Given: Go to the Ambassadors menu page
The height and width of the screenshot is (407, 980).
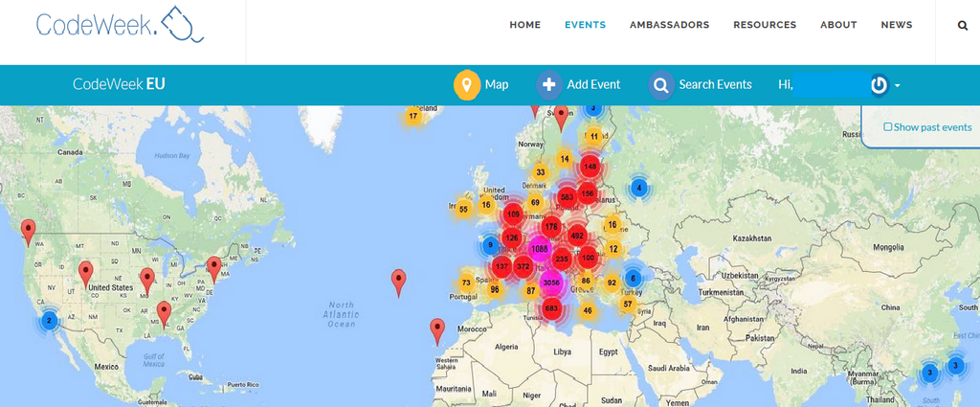Looking at the screenshot, I should [x=669, y=25].
